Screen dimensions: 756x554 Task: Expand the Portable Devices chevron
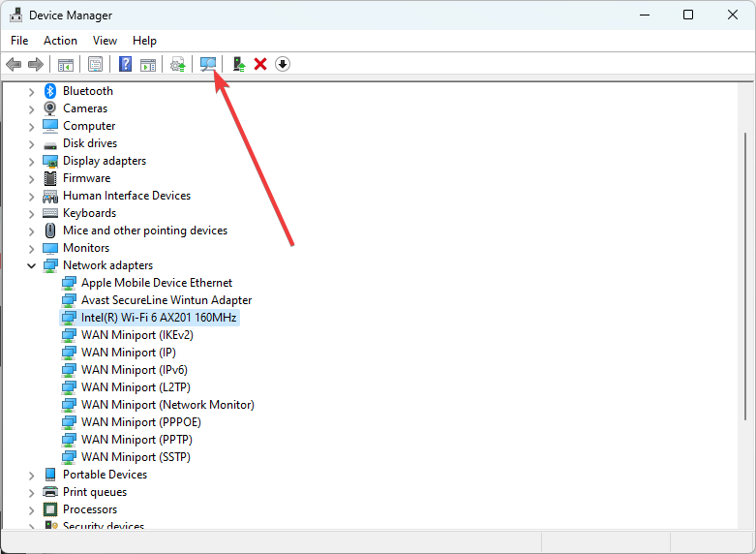[31, 476]
